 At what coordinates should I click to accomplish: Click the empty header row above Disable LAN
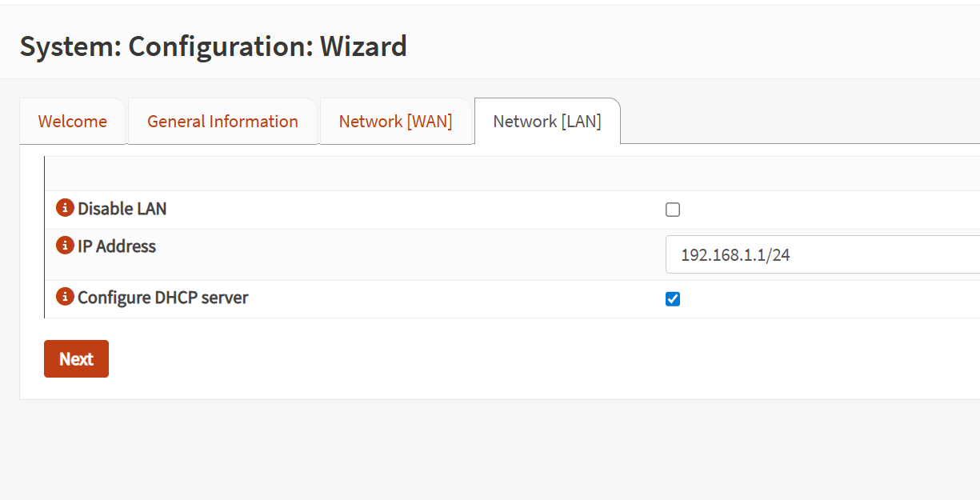point(512,174)
